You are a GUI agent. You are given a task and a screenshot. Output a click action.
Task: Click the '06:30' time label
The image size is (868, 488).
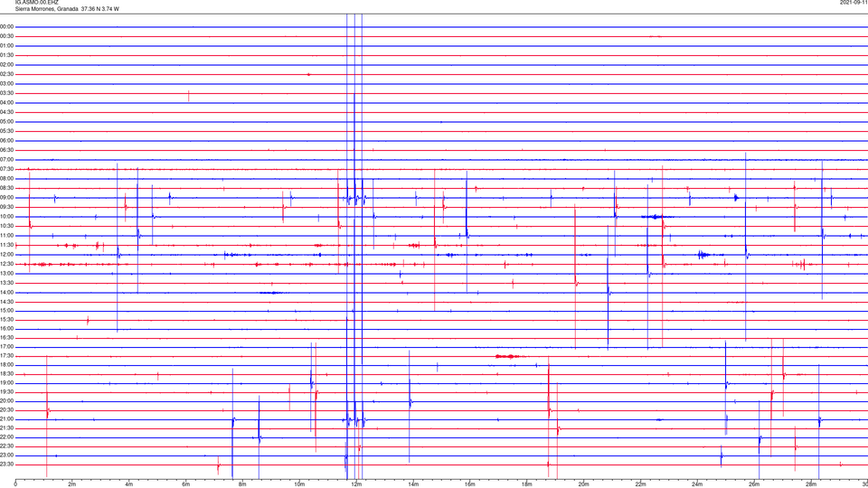coord(7,150)
